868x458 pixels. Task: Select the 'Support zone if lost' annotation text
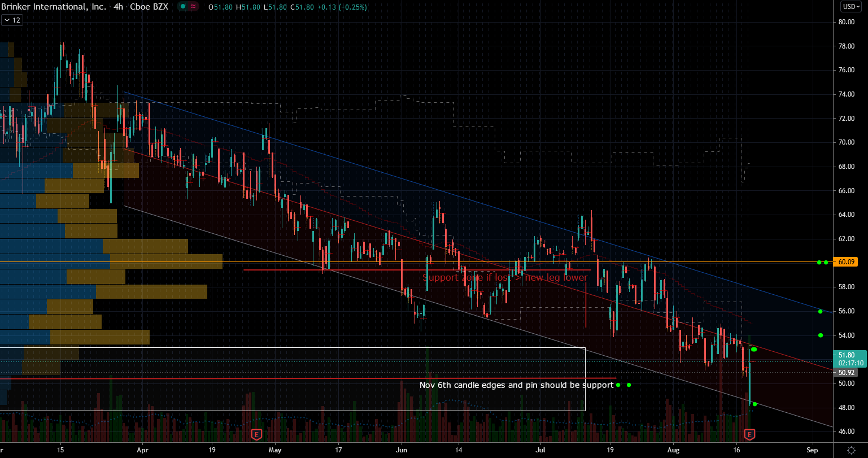click(x=505, y=277)
